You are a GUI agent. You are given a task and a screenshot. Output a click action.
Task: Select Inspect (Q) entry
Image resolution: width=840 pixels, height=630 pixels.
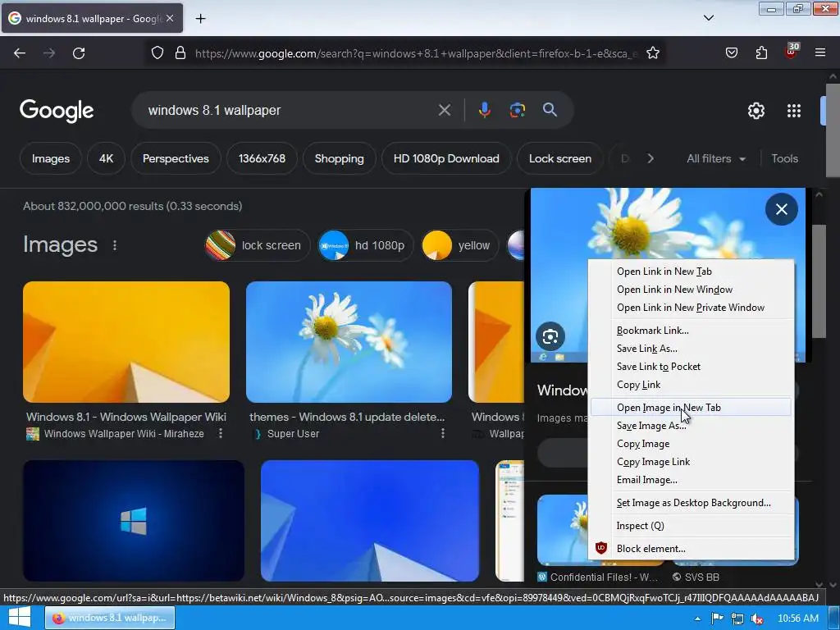coord(691,526)
